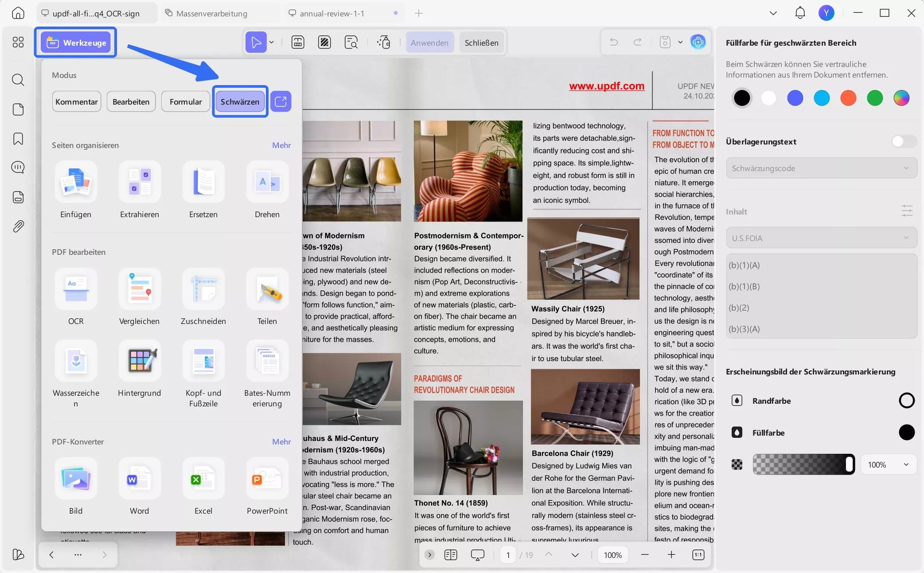Select the Zuschneiden crop tool

click(203, 289)
